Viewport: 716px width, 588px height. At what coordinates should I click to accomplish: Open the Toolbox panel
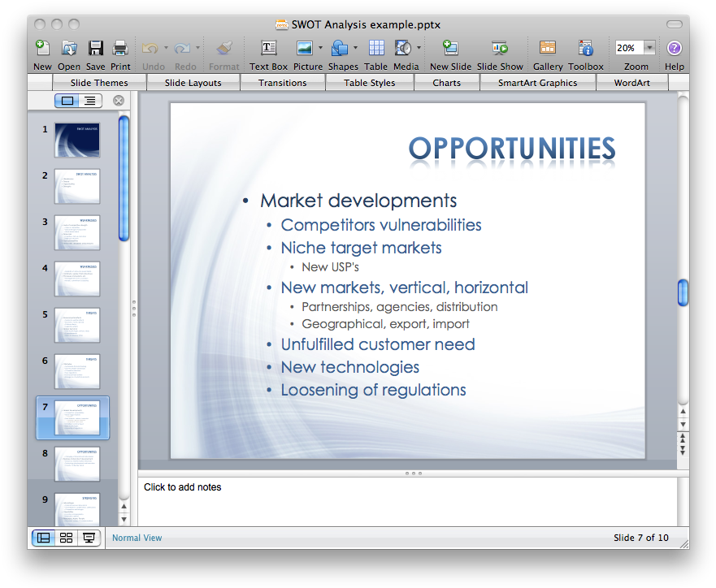click(x=585, y=49)
